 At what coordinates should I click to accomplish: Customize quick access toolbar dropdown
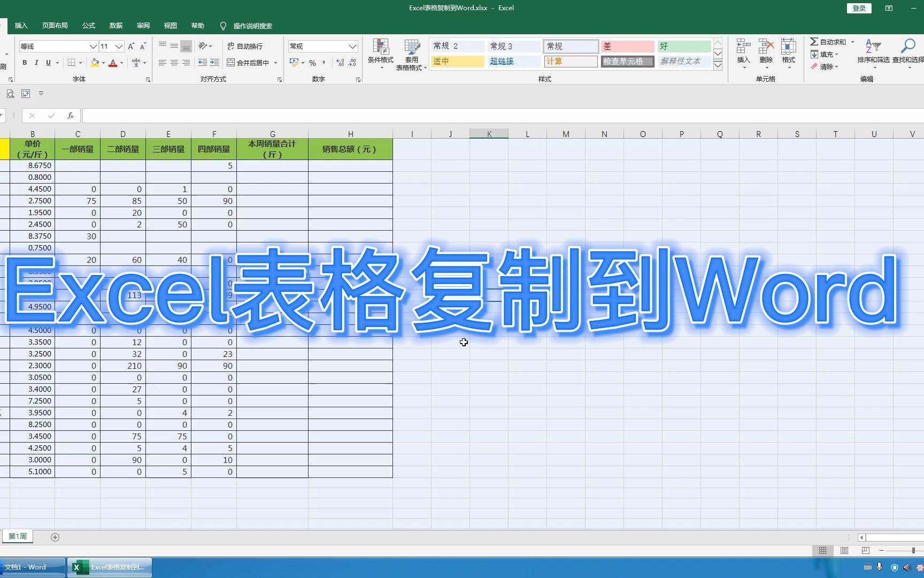coord(41,94)
